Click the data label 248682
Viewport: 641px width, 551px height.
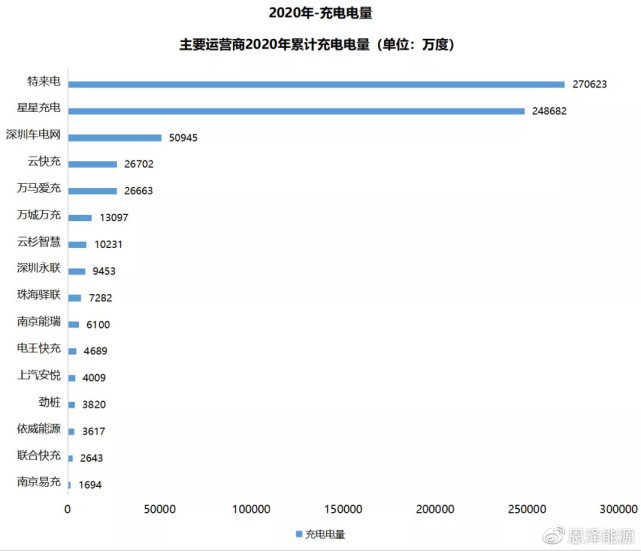[x=549, y=111]
